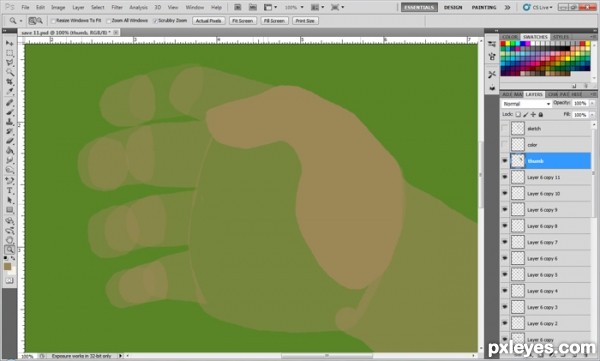Select the Blur tool
The height and width of the screenshot is (361, 600).
[10, 160]
